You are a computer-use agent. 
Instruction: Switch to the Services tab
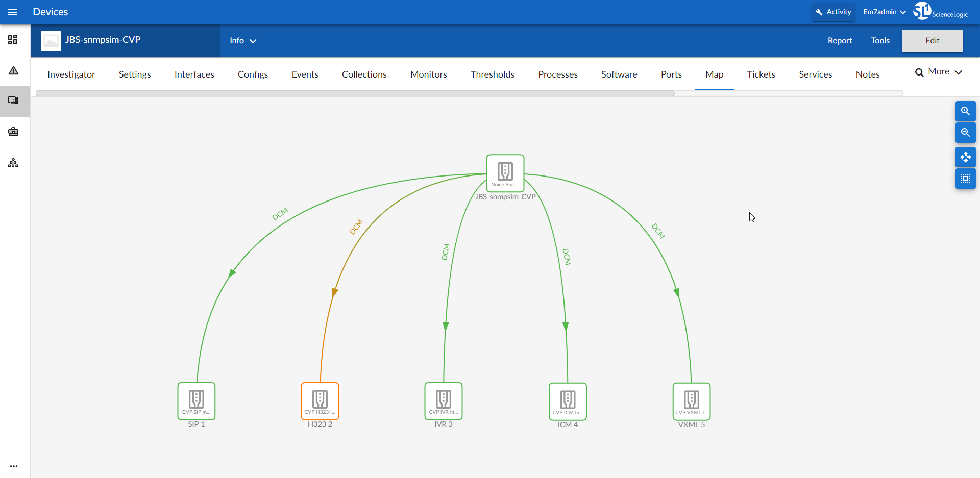(815, 74)
